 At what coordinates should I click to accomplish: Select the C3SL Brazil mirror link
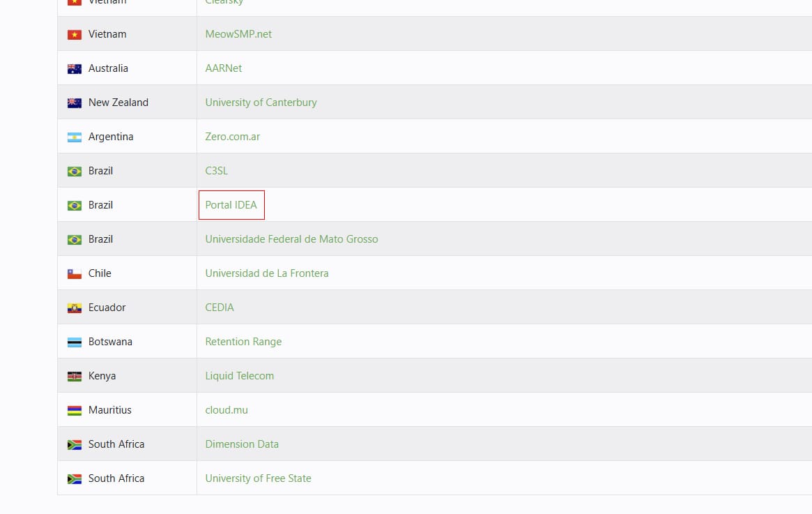[x=216, y=171]
